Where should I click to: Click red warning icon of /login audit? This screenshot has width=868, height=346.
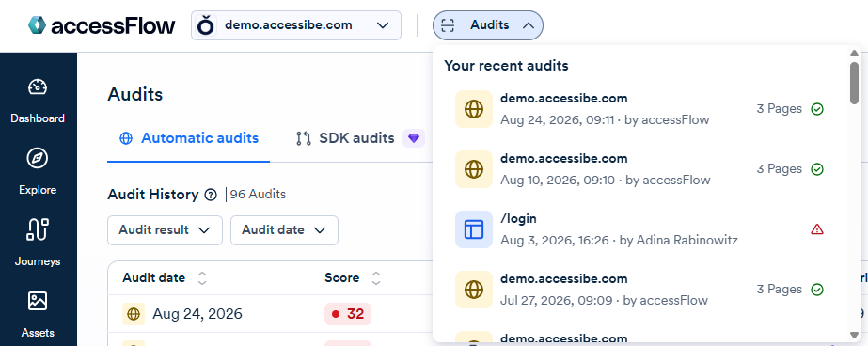[817, 229]
